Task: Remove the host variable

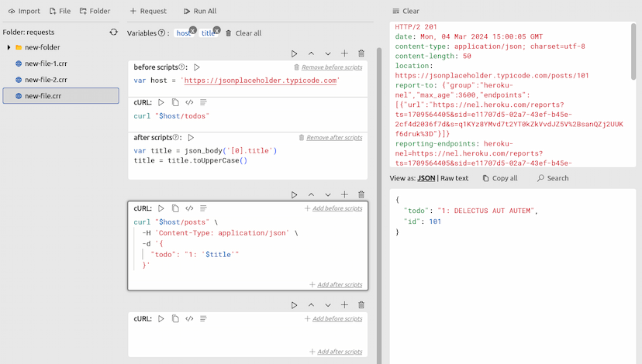Action: point(193,30)
